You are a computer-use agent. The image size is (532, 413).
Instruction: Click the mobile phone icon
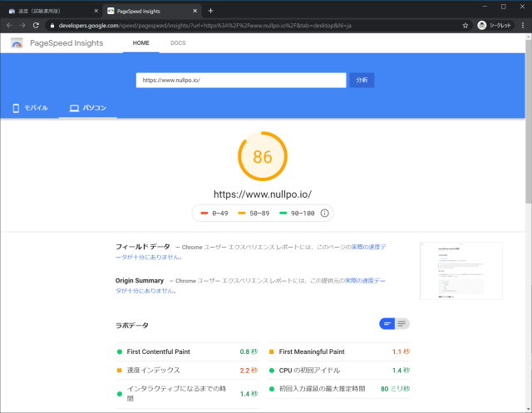click(x=16, y=108)
